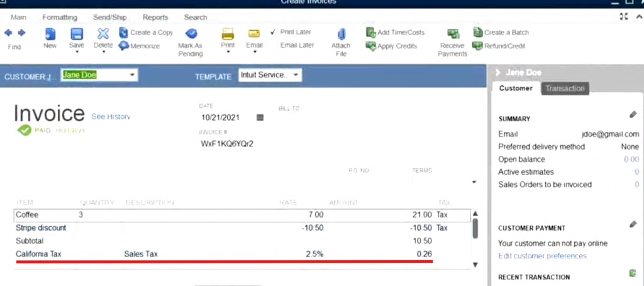The image size is (644, 286).
Task: Click the line items vertical scrollbar
Action: point(475,229)
